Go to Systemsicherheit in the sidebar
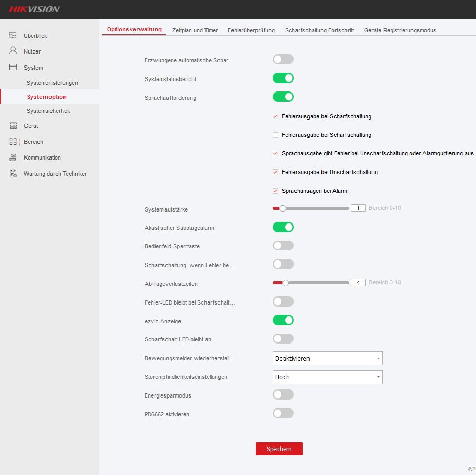 coord(48,111)
